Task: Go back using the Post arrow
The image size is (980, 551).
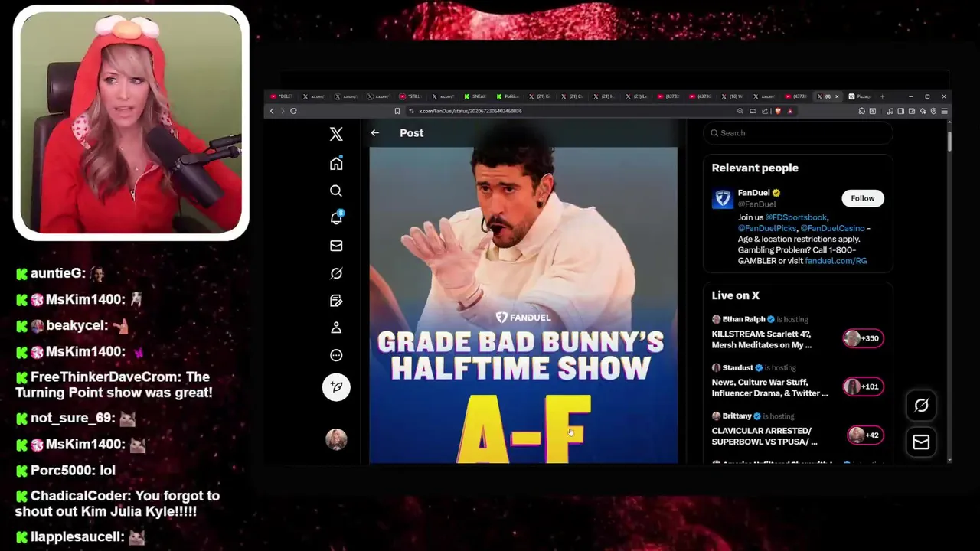Action: point(375,133)
